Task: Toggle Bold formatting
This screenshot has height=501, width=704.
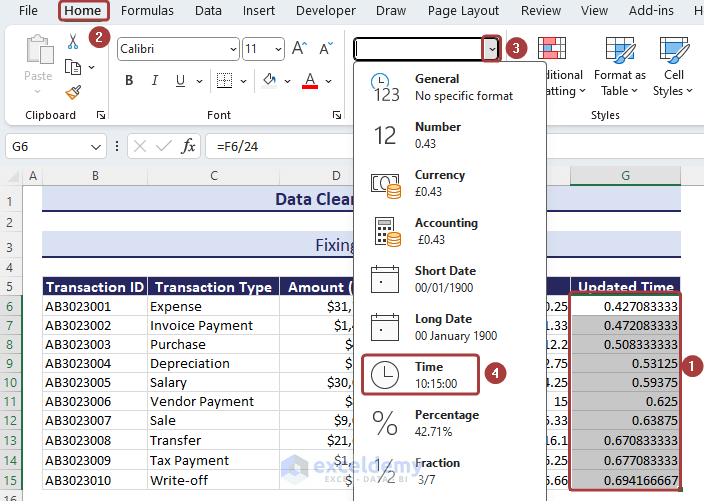Action: (129, 80)
